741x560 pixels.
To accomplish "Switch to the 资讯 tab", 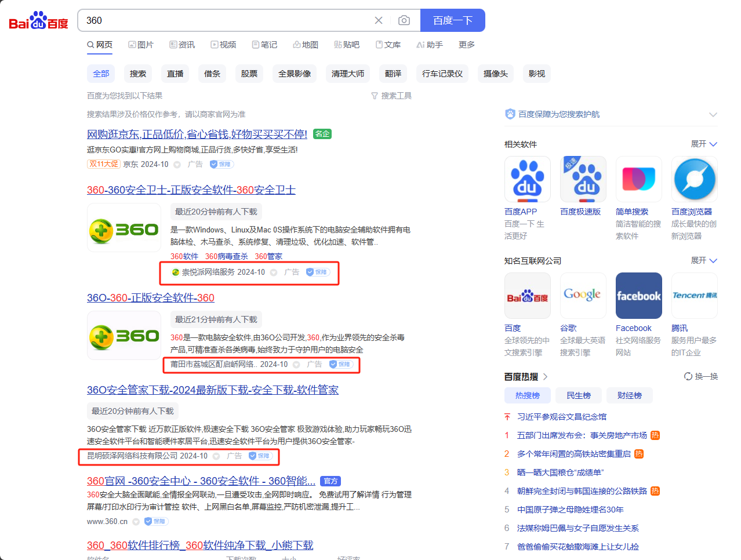I will (x=182, y=45).
